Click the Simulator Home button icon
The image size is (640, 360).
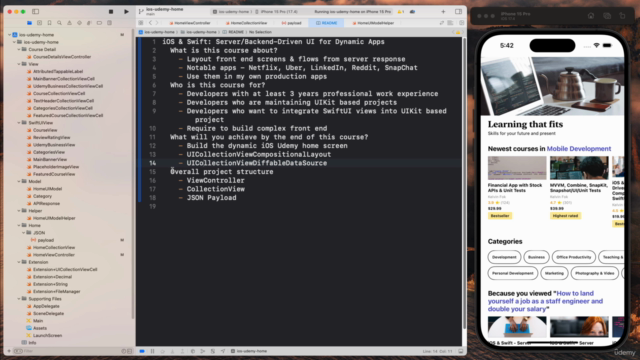pos(591,16)
